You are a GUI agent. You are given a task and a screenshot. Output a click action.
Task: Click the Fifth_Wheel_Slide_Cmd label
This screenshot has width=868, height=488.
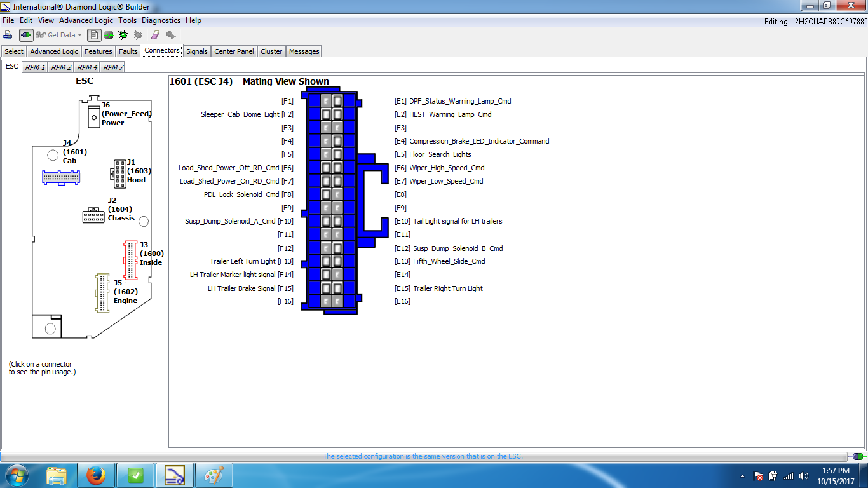coord(449,261)
